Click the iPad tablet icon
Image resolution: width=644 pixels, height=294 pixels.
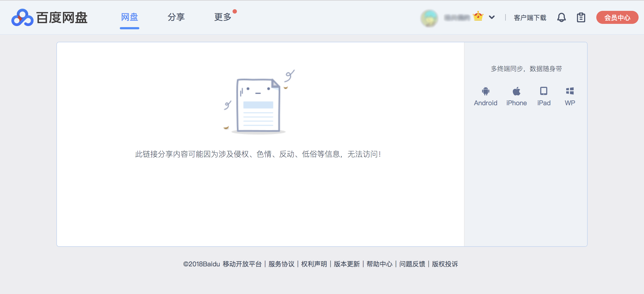tap(544, 91)
